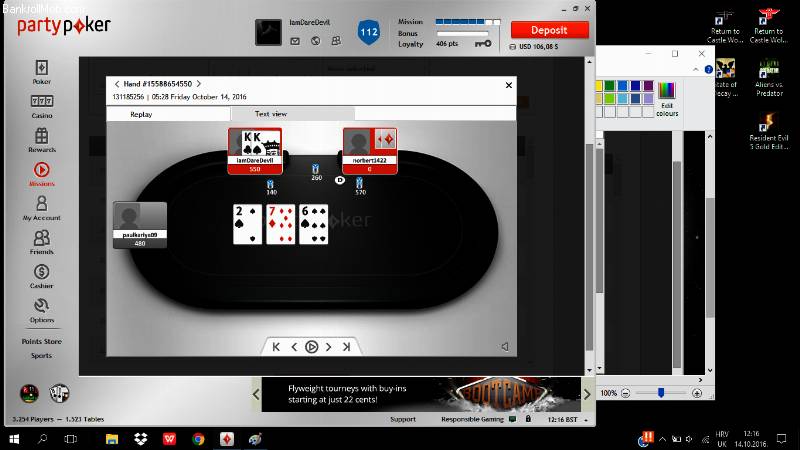800x450 pixels.
Task: Show the next promotional banner
Action: click(587, 394)
